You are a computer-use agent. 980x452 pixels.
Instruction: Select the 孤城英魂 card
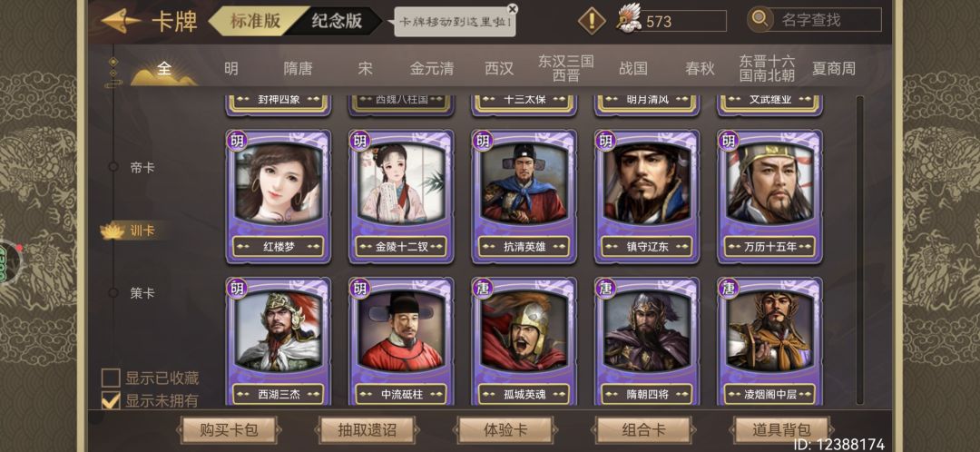pos(524,341)
